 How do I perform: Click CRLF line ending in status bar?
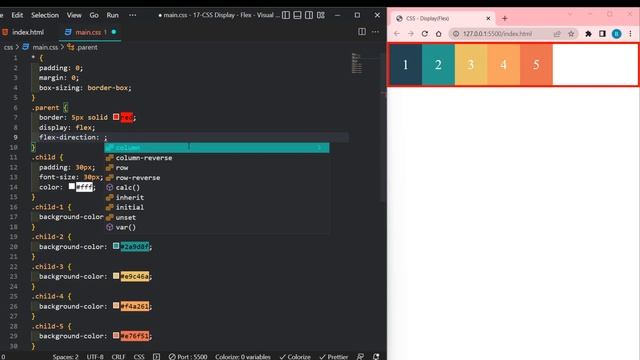118,357
